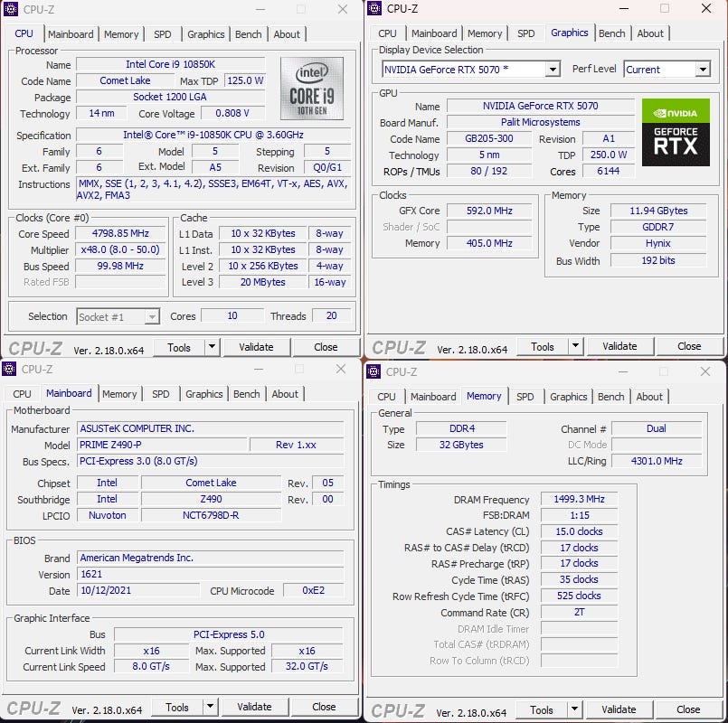Minimize the Graphics CPU-Z window

[x=623, y=8]
